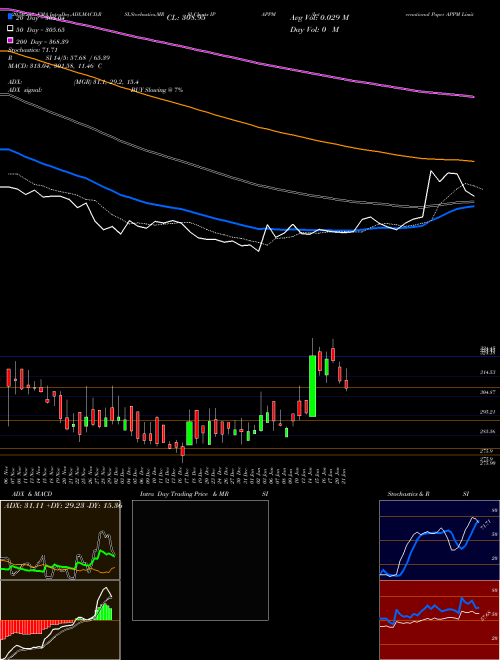
Task: Click the 314.53 price axis label
Action: 488,373
